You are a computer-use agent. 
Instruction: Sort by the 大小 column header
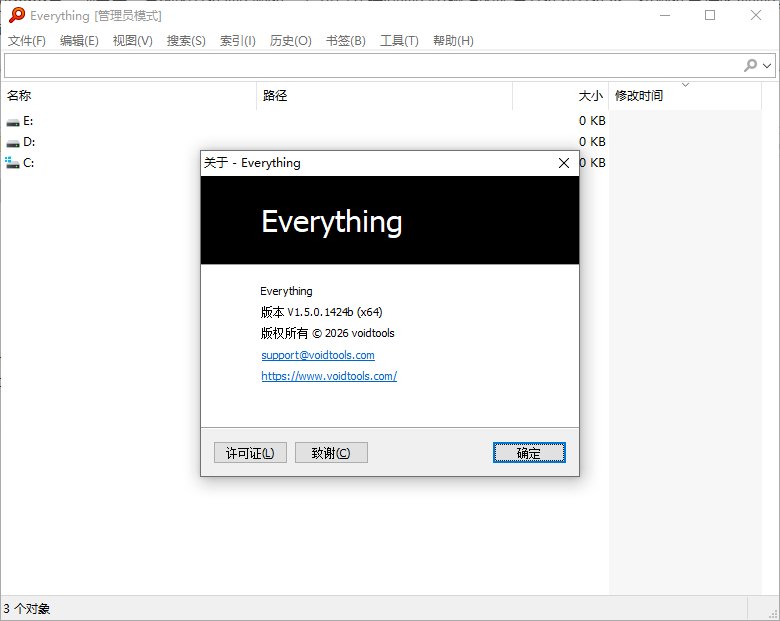(x=560, y=96)
